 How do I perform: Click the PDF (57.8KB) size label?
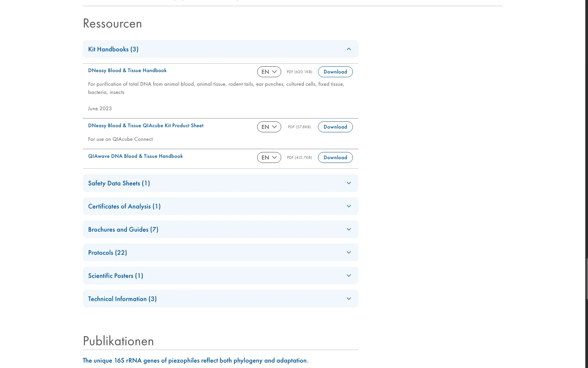[x=299, y=127]
